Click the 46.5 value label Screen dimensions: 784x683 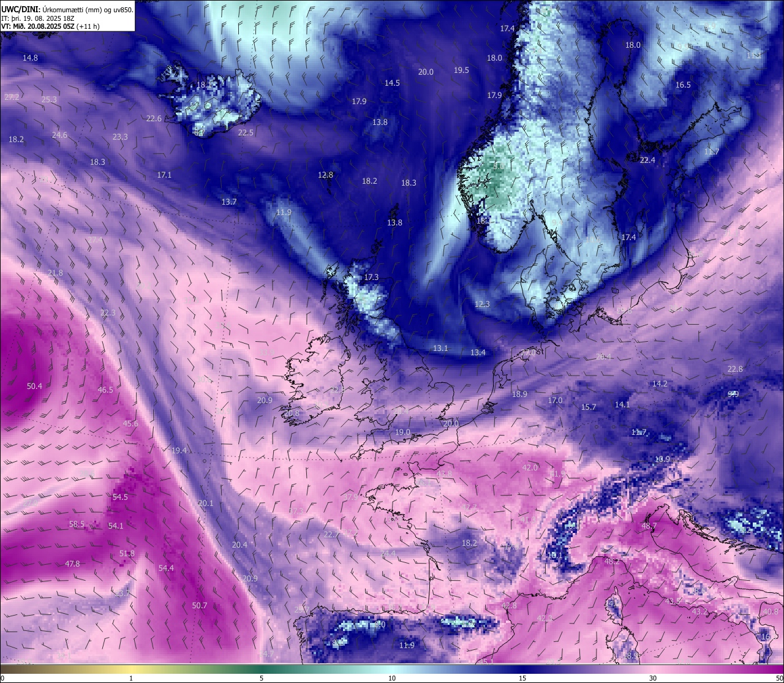[105, 390]
